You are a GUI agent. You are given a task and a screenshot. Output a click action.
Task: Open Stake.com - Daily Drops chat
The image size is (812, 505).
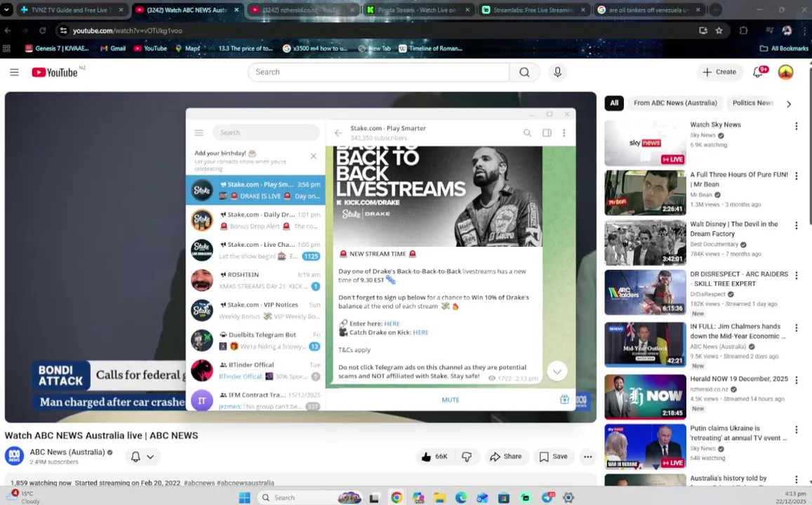(256, 220)
